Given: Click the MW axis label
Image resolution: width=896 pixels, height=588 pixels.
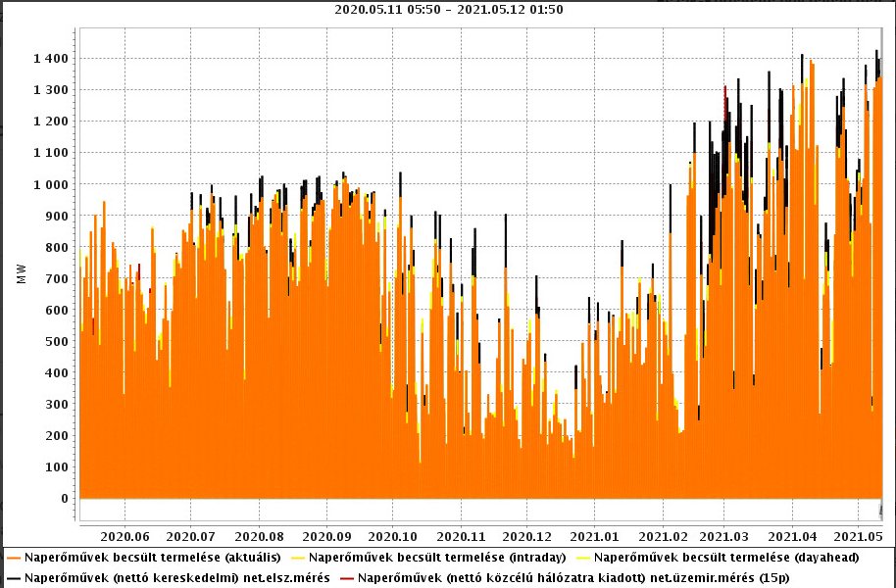Looking at the screenshot, I should point(22,274).
